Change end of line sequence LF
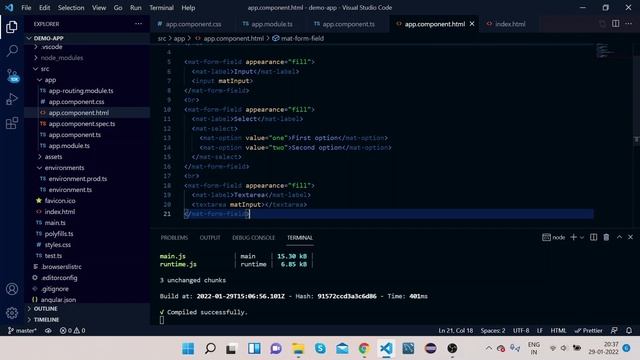 540,331
